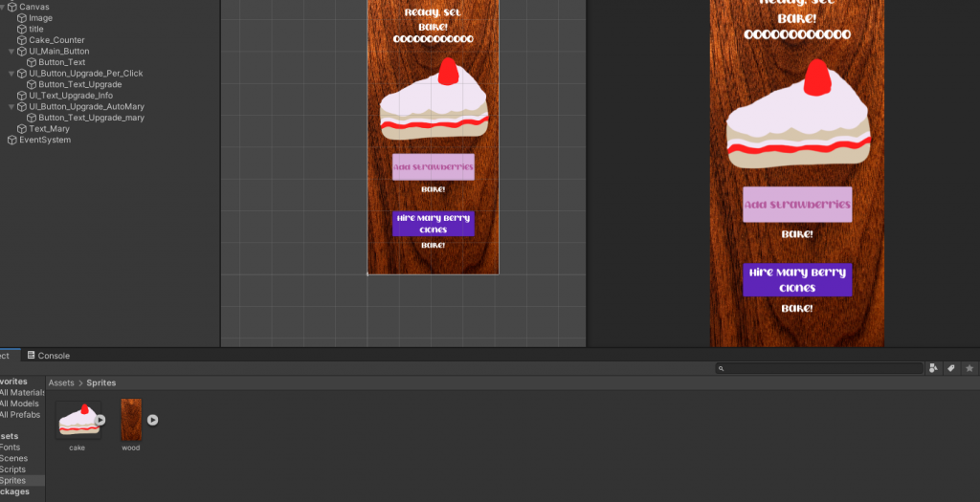Click the cube icon next to Text_Mary
Screen dimensions: 980x502
[x=22, y=129]
